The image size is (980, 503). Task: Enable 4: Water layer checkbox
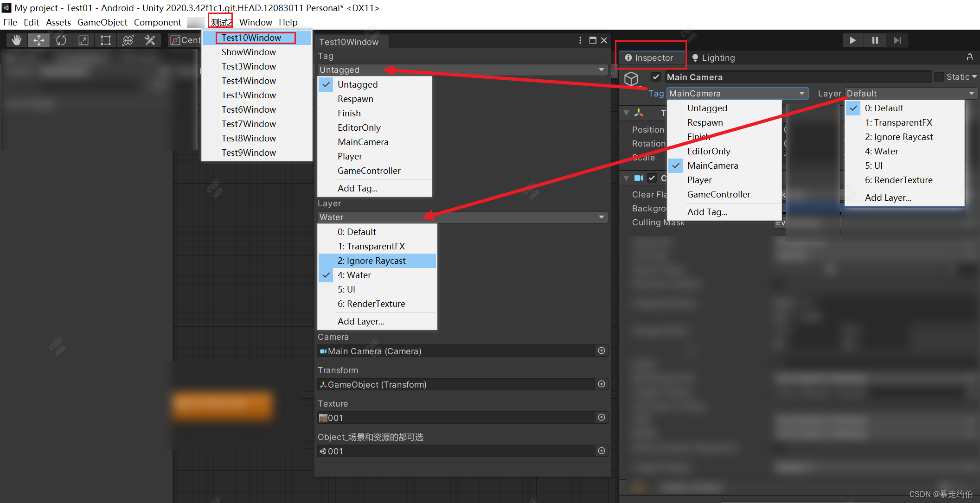pos(883,151)
